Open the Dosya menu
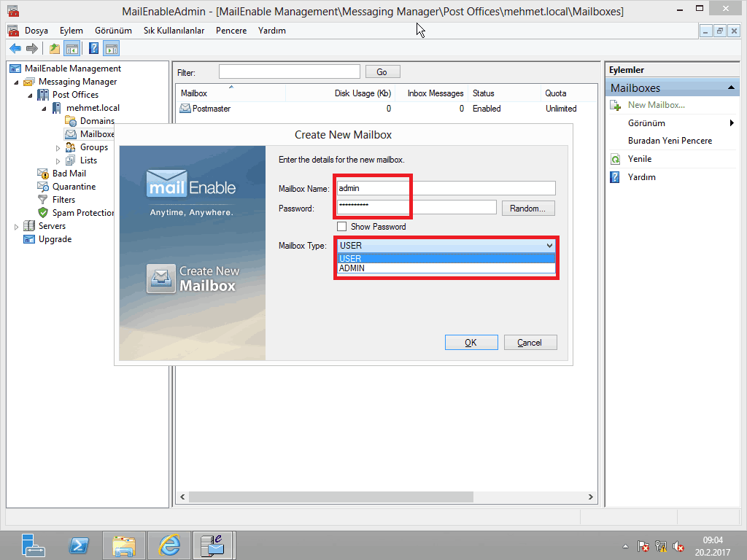 (x=36, y=31)
